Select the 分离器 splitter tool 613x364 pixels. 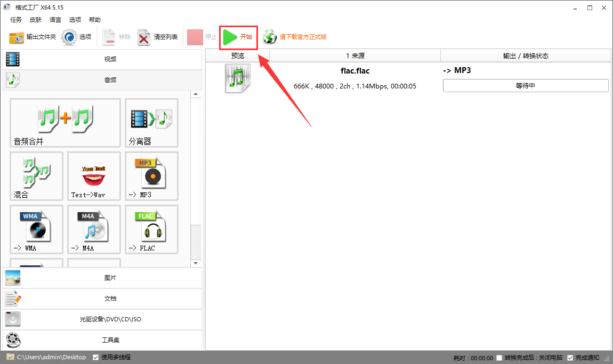151,123
